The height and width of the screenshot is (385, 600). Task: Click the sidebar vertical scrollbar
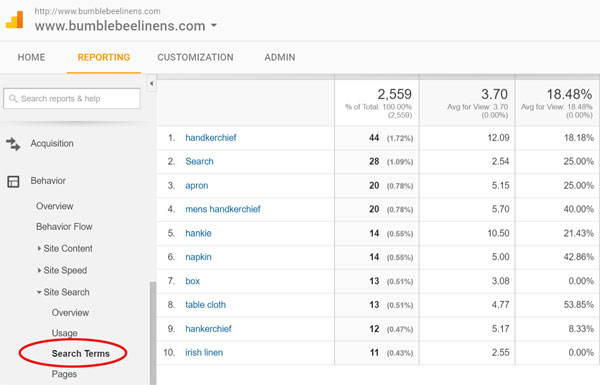[x=153, y=333]
